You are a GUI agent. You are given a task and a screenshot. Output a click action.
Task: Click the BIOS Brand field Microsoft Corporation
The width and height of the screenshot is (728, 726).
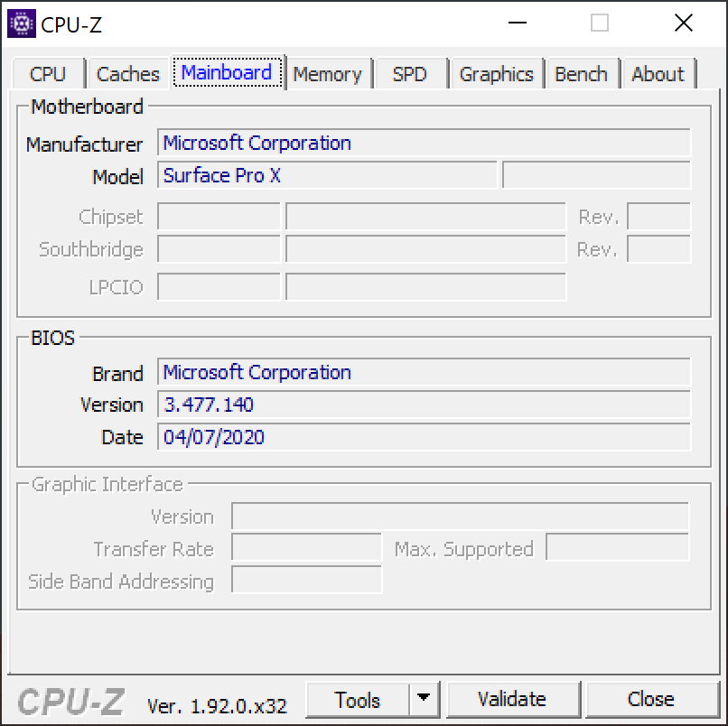coord(424,372)
